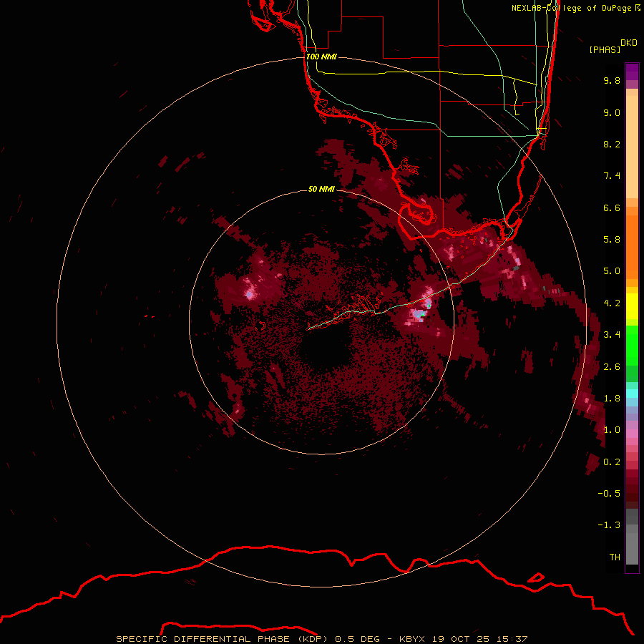Select the 5.0 value on the color scale

coord(612,271)
